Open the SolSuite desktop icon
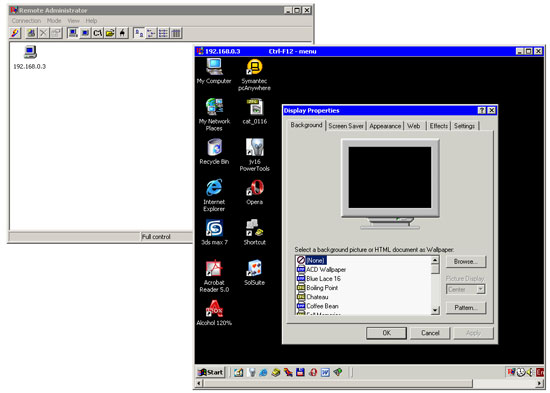This screenshot has height=393, width=550. click(255, 273)
